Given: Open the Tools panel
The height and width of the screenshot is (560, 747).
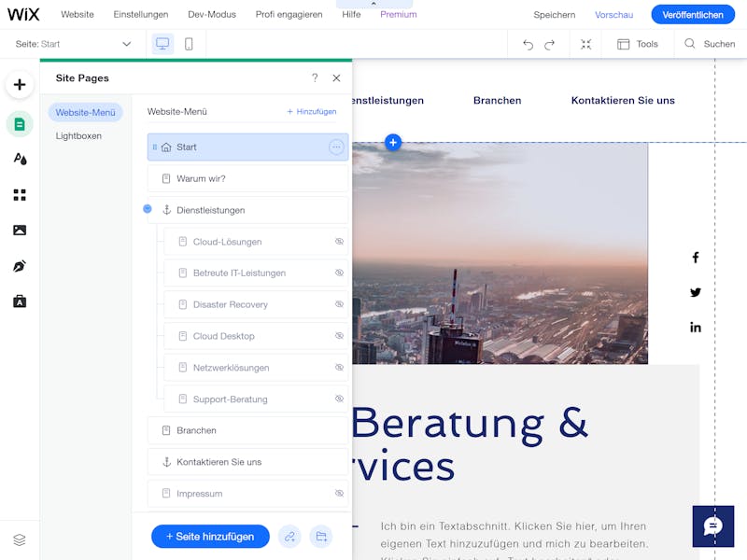Looking at the screenshot, I should click(x=638, y=44).
